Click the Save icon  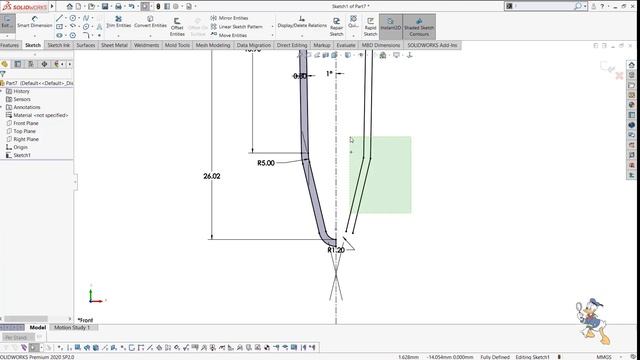105,6
